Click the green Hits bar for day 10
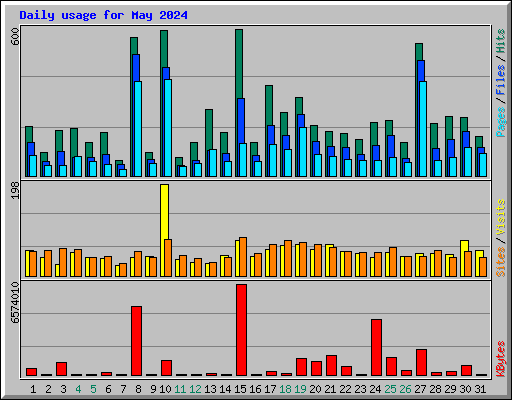Image resolution: width=512 pixels, height=400 pixels. [x=164, y=49]
